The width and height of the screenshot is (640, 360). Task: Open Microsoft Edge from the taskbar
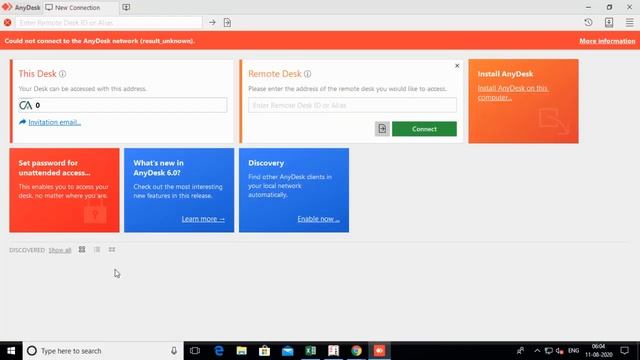point(219,351)
